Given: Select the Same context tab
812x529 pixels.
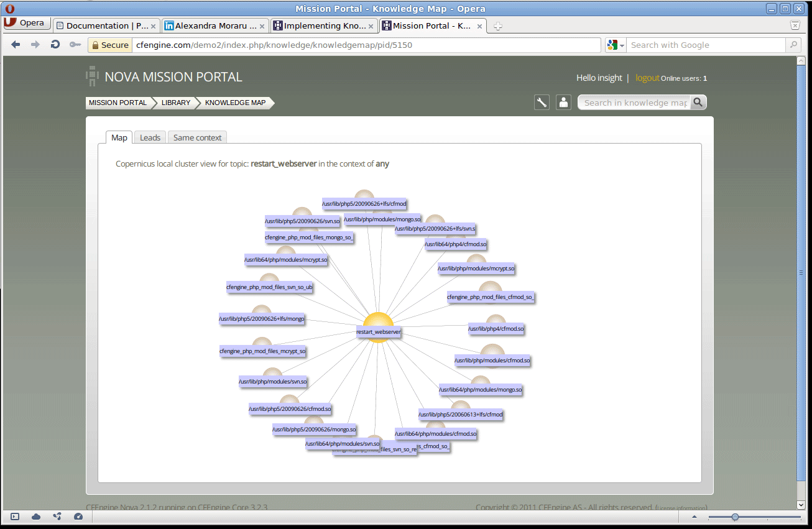Looking at the screenshot, I should click(197, 137).
